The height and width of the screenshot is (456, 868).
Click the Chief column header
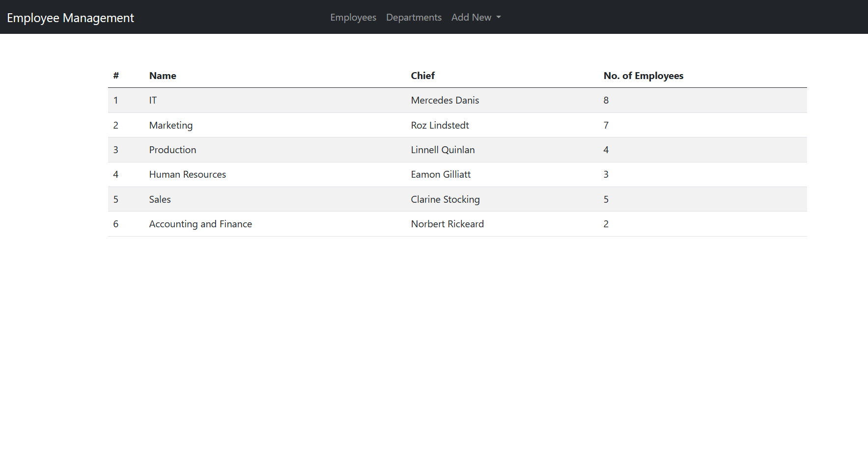click(x=422, y=76)
